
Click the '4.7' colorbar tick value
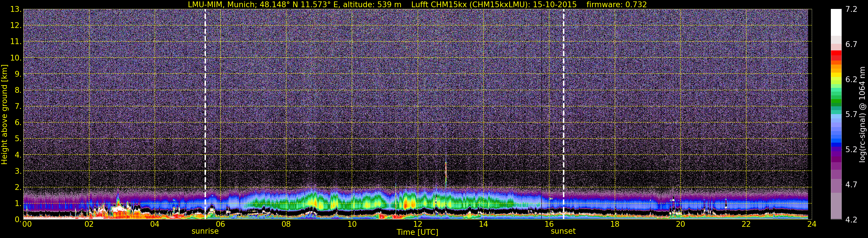pos(851,184)
